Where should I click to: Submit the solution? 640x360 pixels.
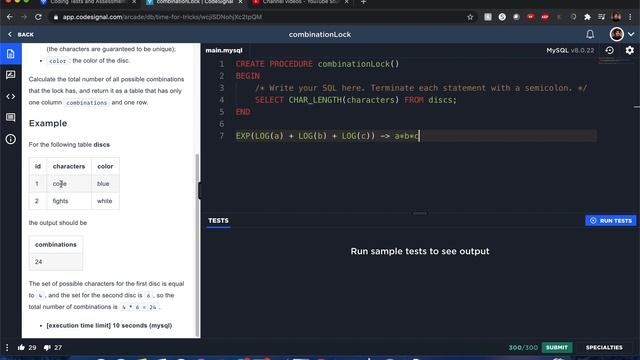(557, 347)
